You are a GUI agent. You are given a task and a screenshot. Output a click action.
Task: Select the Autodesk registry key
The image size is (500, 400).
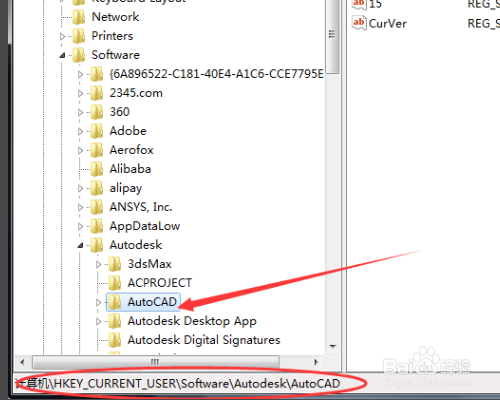click(136, 245)
